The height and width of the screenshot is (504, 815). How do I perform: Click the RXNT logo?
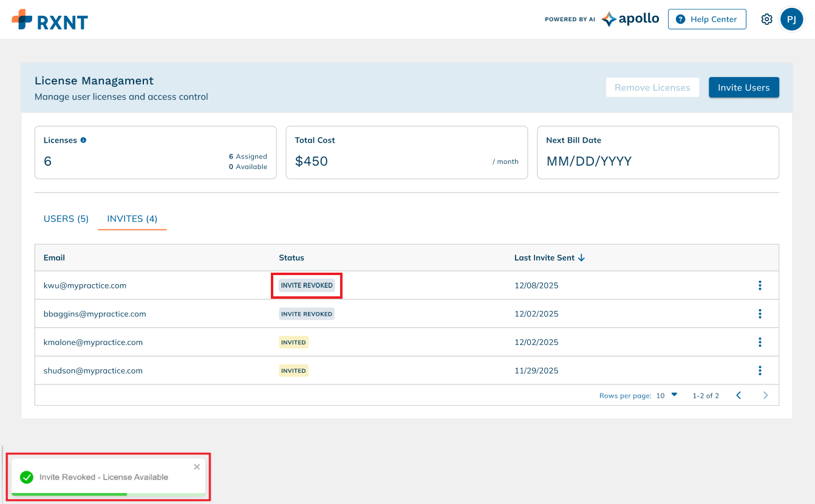point(50,20)
